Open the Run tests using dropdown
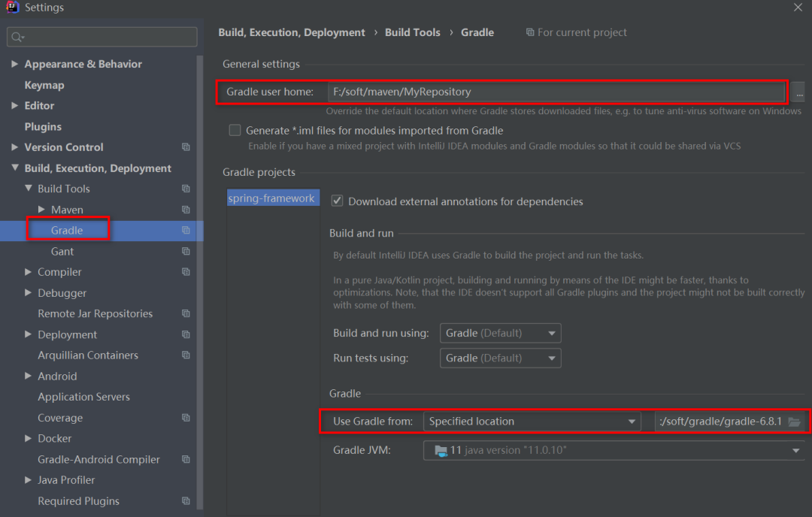812x517 pixels. coord(500,358)
